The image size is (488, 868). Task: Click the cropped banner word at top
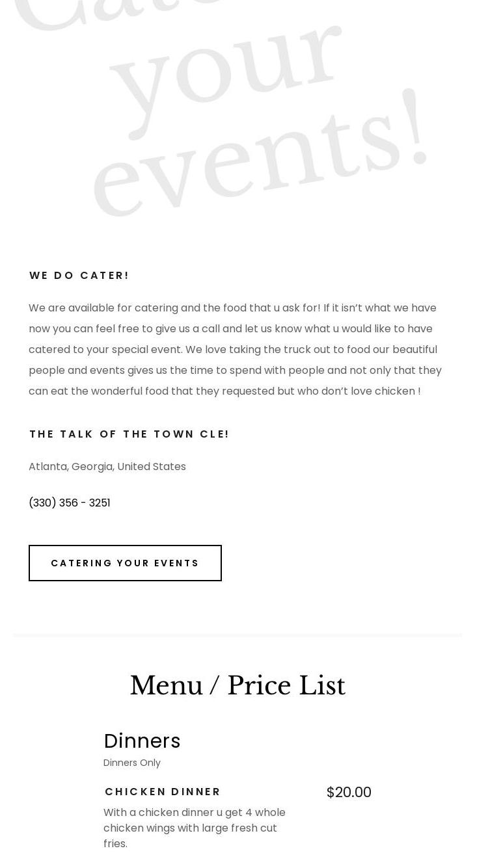[x=117, y=13]
